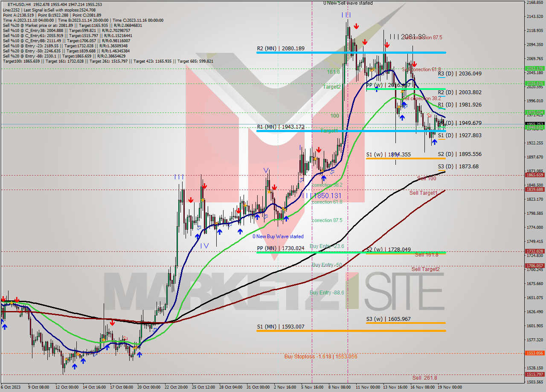The image size is (546, 392).
Task: Click the '8 Nov 08:00' time label
Action: coord(340,387)
